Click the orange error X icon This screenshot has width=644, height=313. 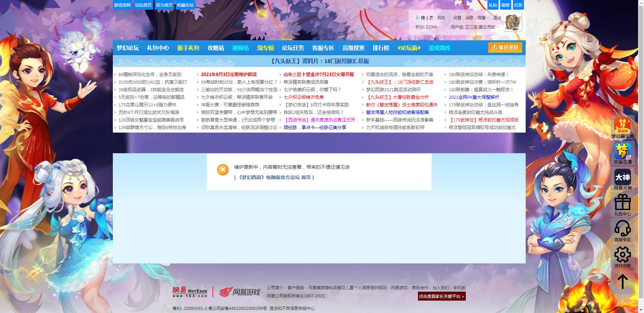point(223,169)
